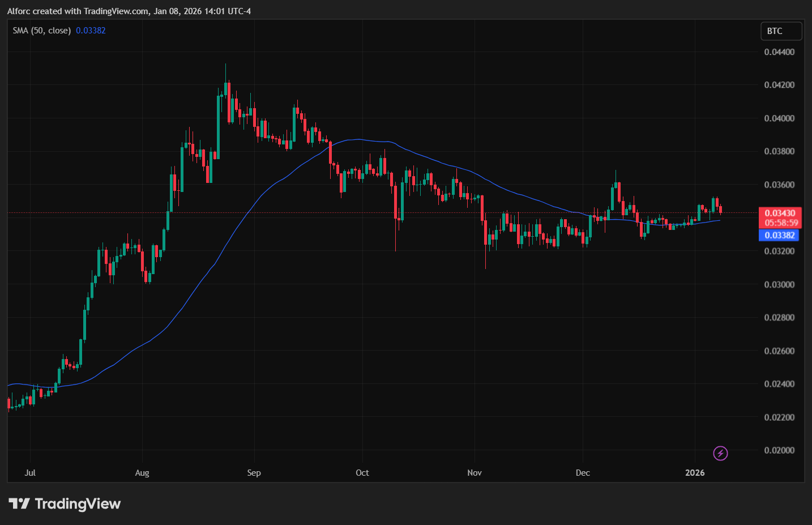812x525 pixels.
Task: Click the SMA (50, close) indicator label
Action: (x=42, y=31)
